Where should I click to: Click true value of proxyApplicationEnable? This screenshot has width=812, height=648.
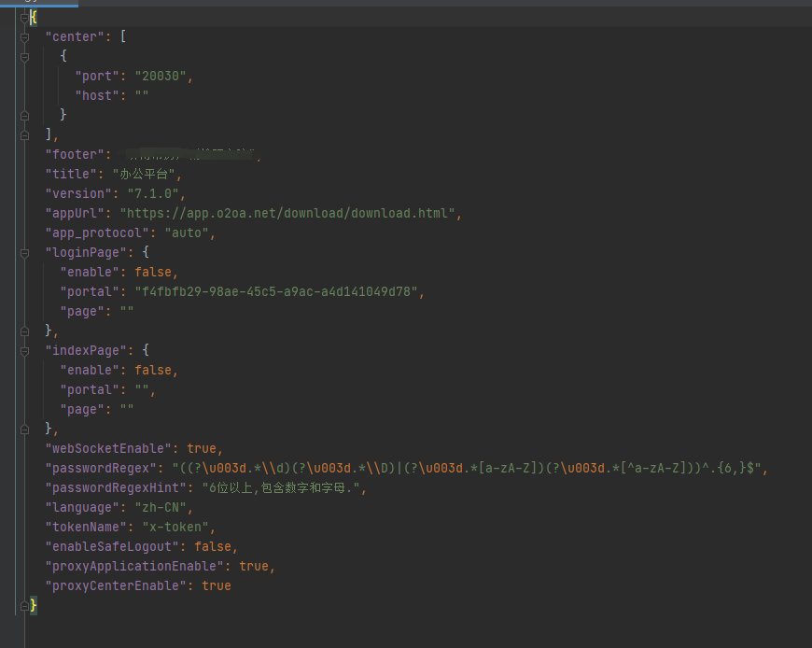point(254,566)
